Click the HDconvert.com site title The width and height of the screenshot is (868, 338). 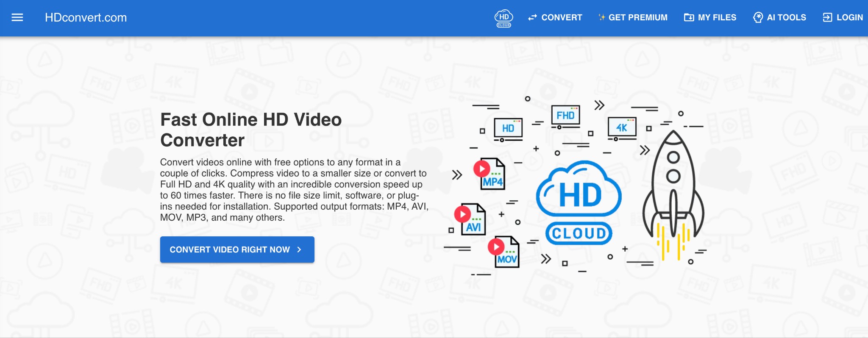(86, 17)
